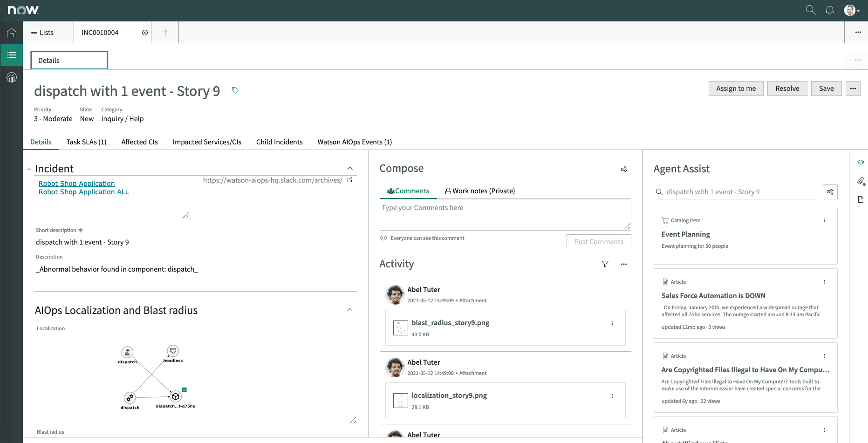The width and height of the screenshot is (868, 443).
Task: Open Agent Assist filter settings
Action: tap(830, 192)
